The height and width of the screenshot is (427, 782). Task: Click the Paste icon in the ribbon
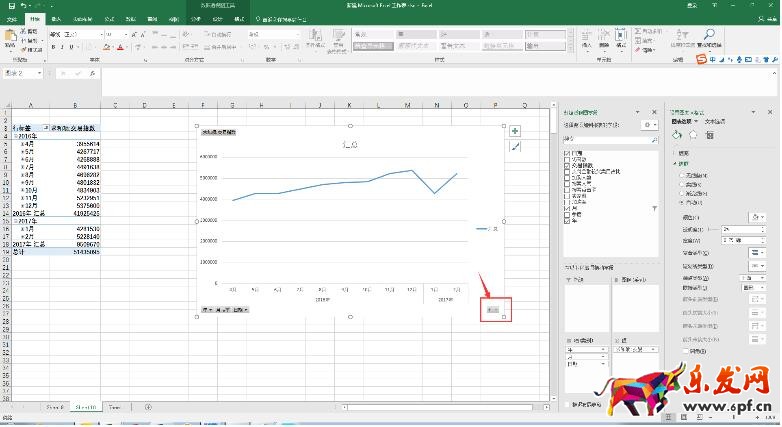click(x=11, y=39)
